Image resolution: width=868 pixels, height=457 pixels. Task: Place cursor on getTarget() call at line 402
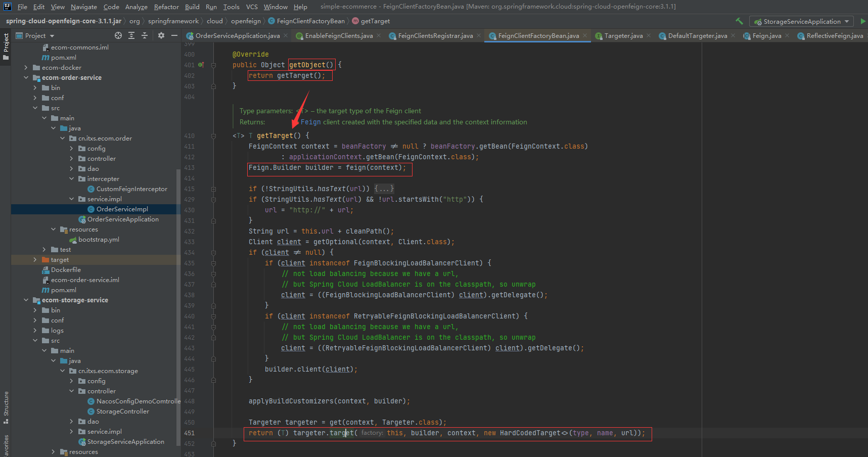pyautogui.click(x=299, y=75)
